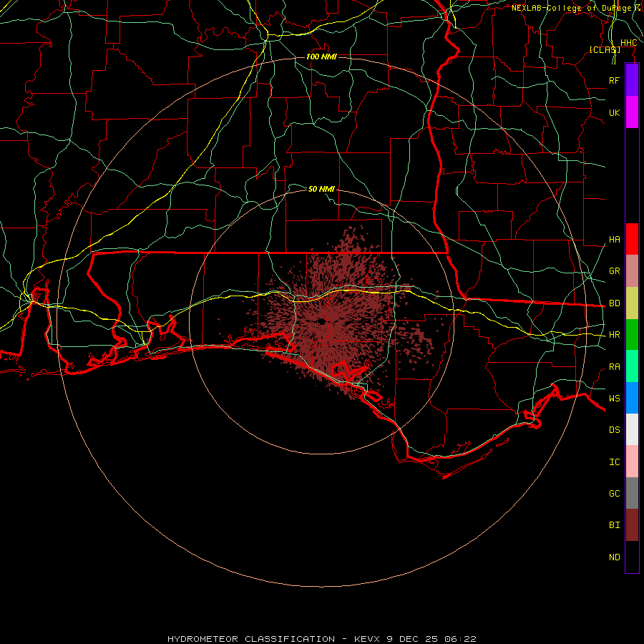This screenshot has height=644, width=644.
Task: Click the HR green legend swatch
Action: tap(632, 335)
